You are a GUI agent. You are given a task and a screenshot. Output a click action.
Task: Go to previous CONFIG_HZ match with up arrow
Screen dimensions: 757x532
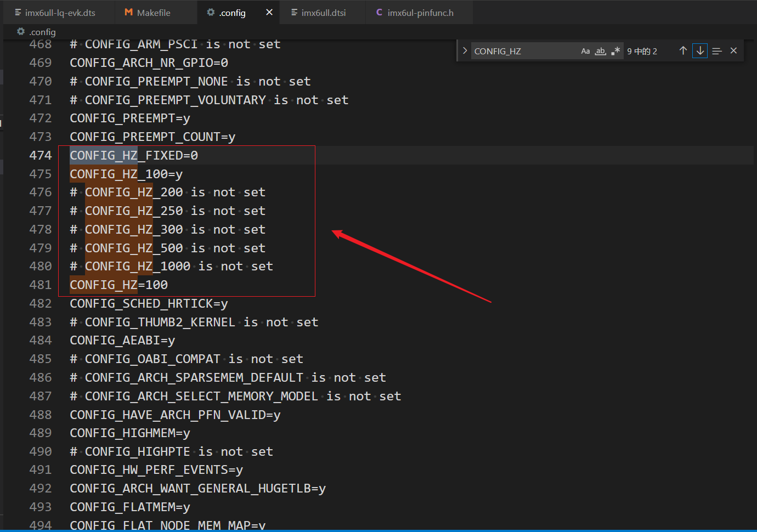click(683, 50)
